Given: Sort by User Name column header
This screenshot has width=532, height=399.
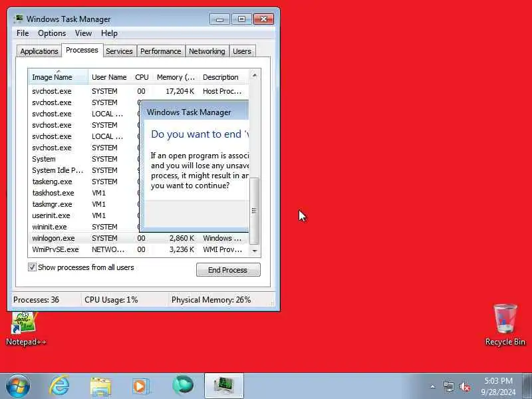Looking at the screenshot, I should (110, 77).
